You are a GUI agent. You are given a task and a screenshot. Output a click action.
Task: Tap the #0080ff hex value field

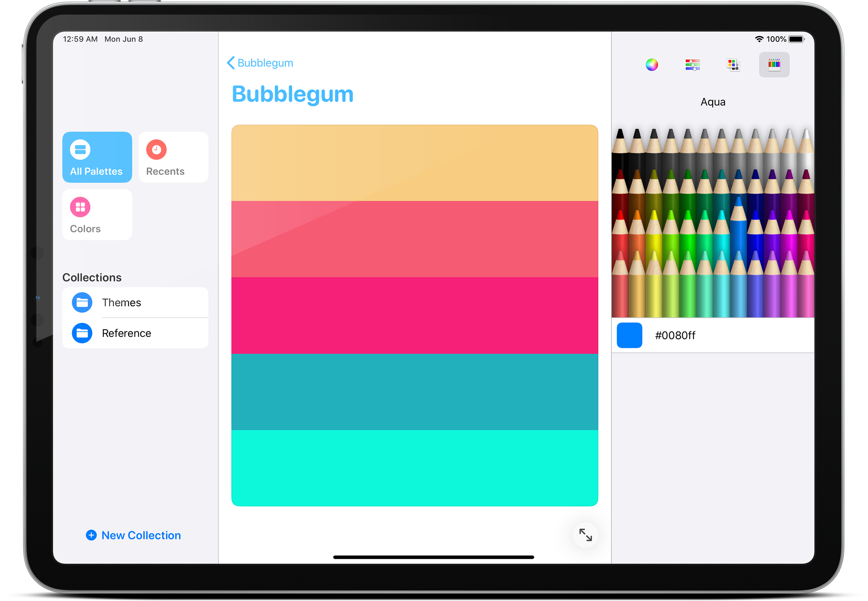[x=675, y=335]
